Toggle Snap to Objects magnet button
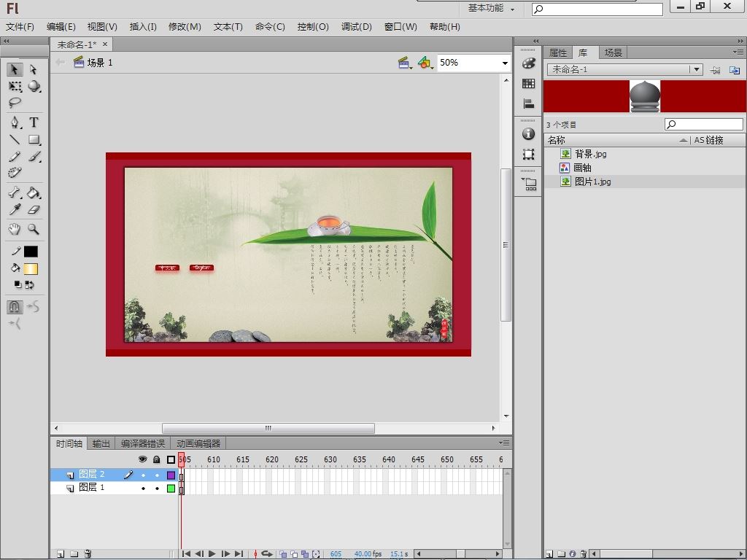The image size is (747, 560). pos(15,307)
